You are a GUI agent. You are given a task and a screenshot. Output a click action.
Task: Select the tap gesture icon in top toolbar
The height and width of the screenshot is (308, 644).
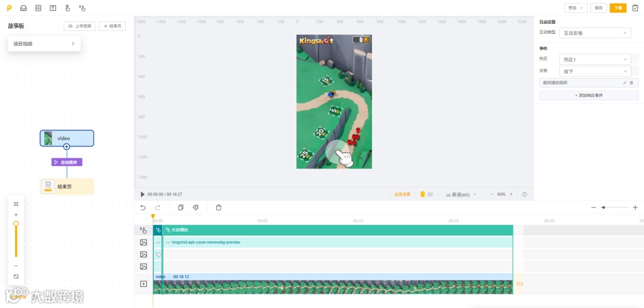(x=67, y=8)
